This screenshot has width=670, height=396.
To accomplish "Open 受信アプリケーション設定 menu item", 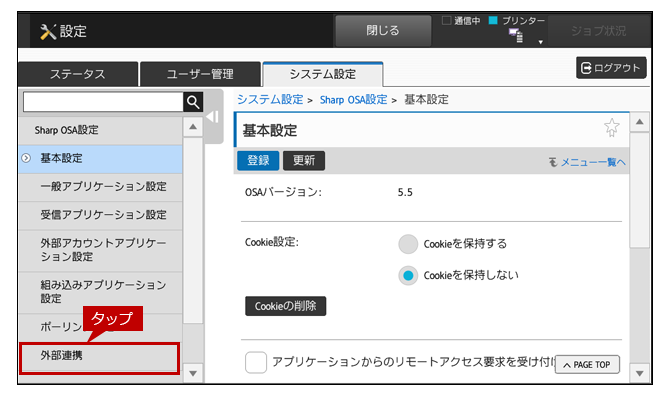I will tap(100, 215).
